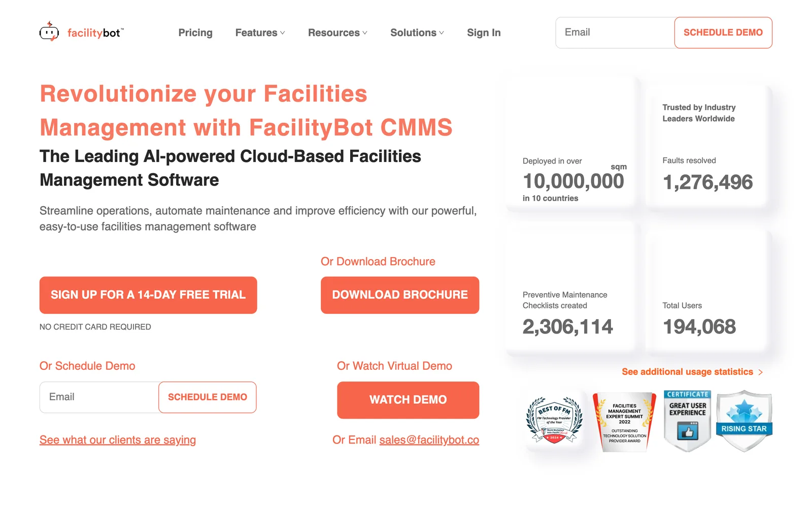Expand the Solutions dropdown menu
The width and height of the screenshot is (812, 508).
click(417, 33)
